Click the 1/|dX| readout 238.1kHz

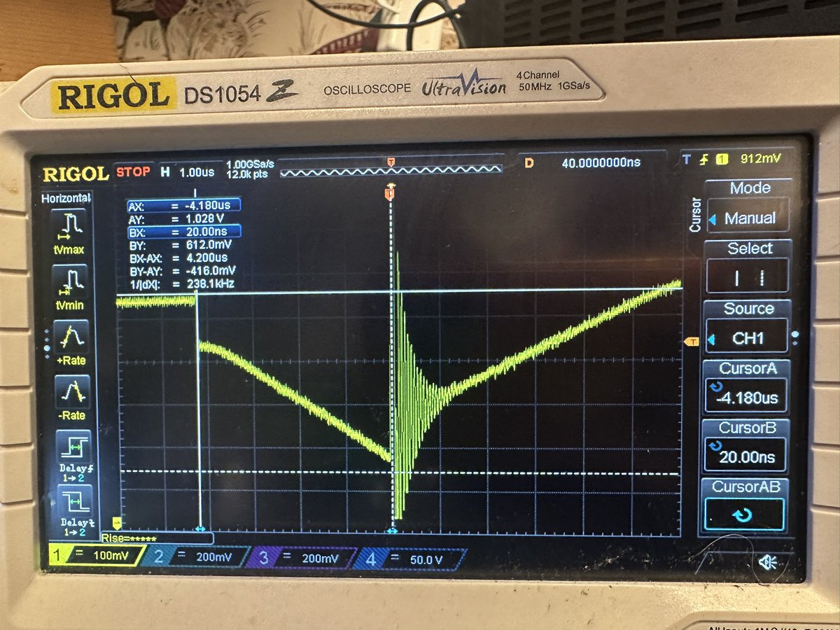pos(181,283)
